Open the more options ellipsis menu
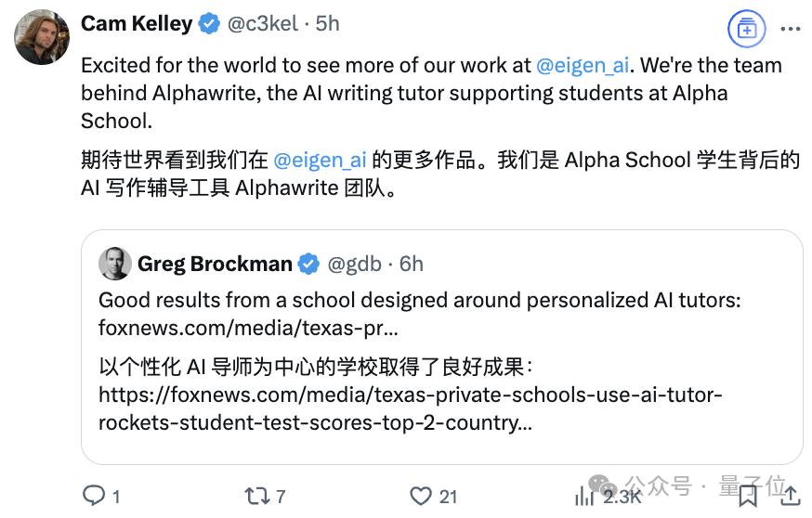Screen dimensions: 812x518 click(x=790, y=28)
